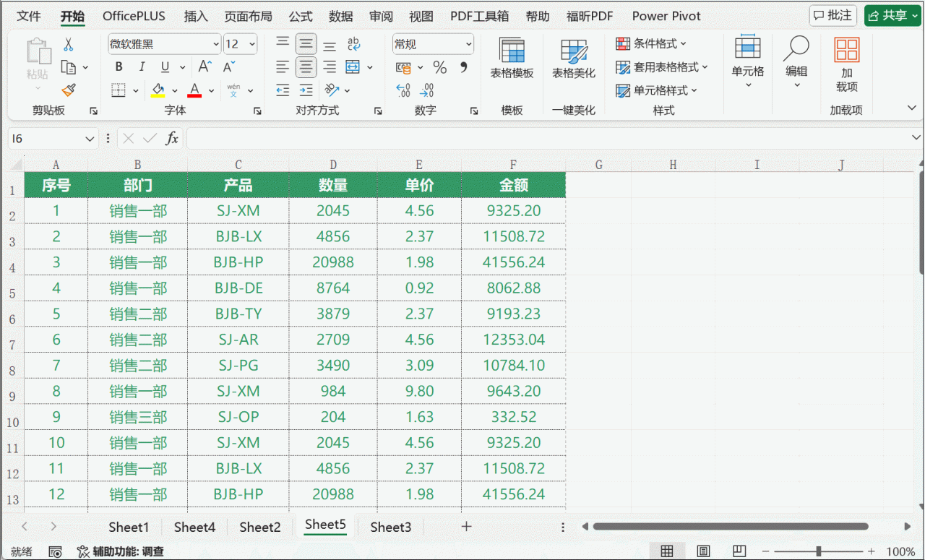Expand the 条件格式 conditional formatting menu

(x=651, y=44)
